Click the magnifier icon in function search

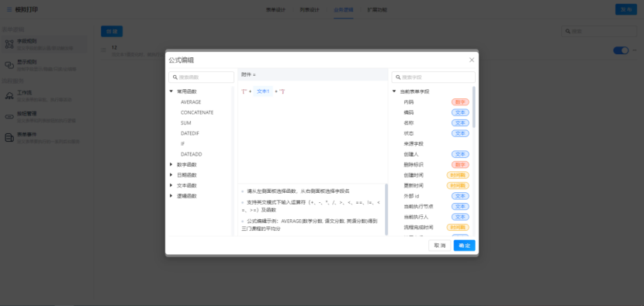[175, 77]
